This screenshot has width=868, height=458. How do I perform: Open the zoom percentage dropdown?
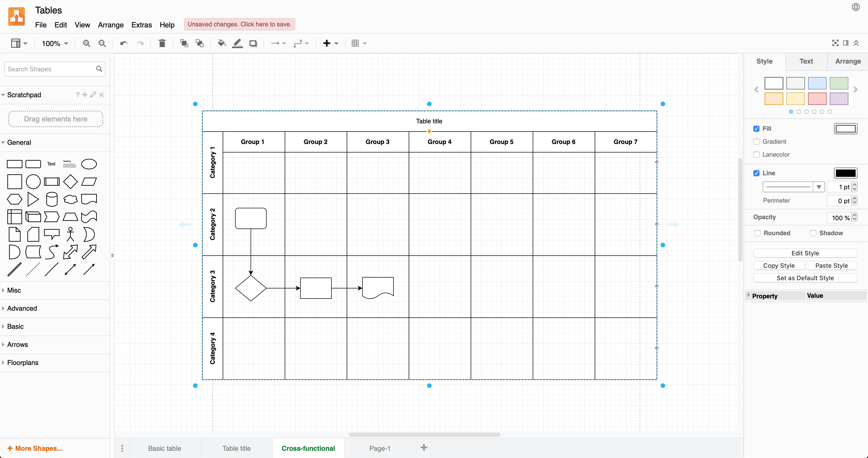(54, 43)
